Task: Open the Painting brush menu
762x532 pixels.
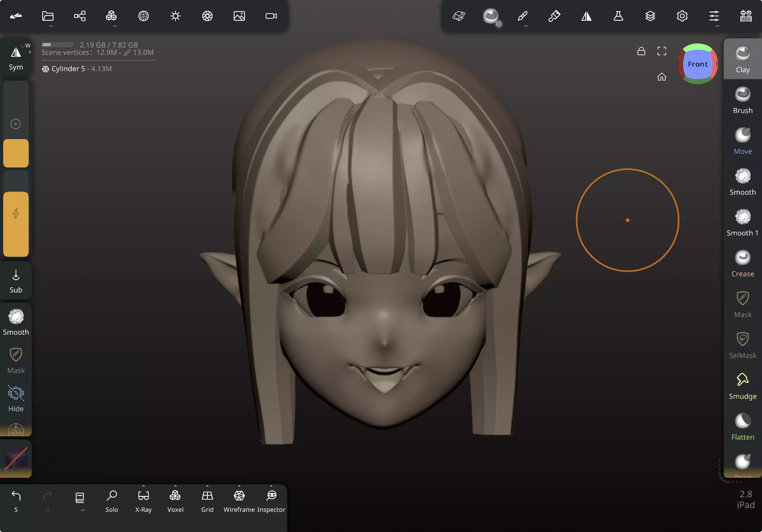Action: pos(554,16)
